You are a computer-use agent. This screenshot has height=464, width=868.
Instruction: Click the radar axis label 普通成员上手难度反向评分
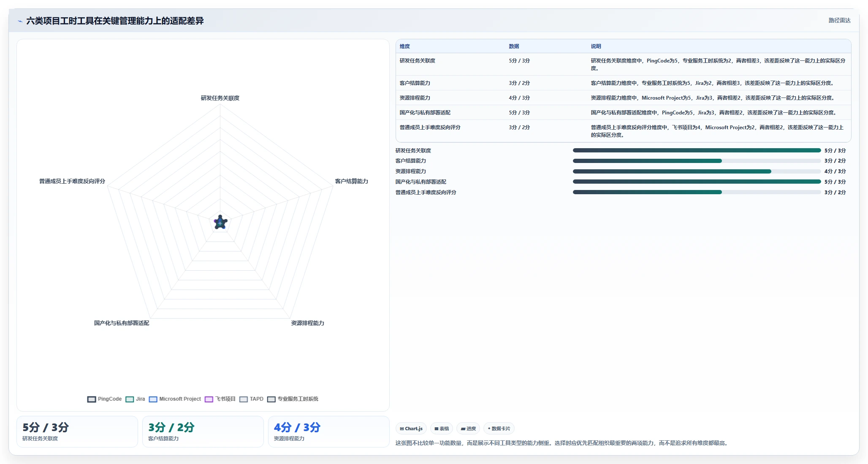coord(72,181)
